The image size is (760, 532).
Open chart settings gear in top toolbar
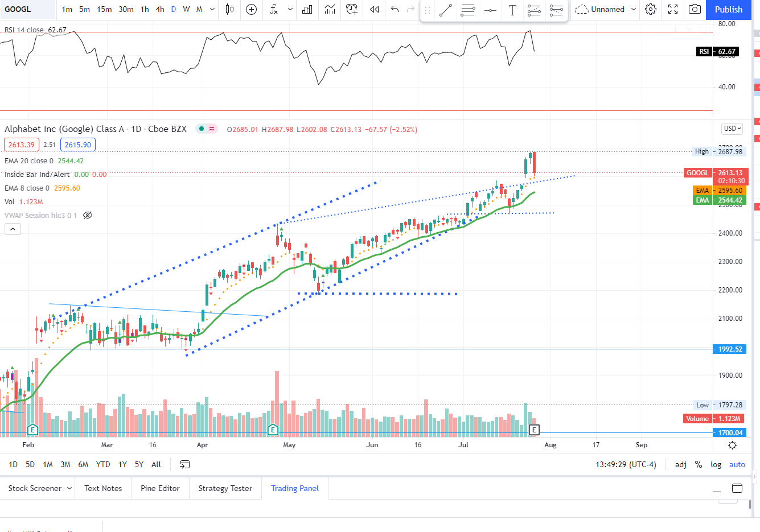coord(651,9)
